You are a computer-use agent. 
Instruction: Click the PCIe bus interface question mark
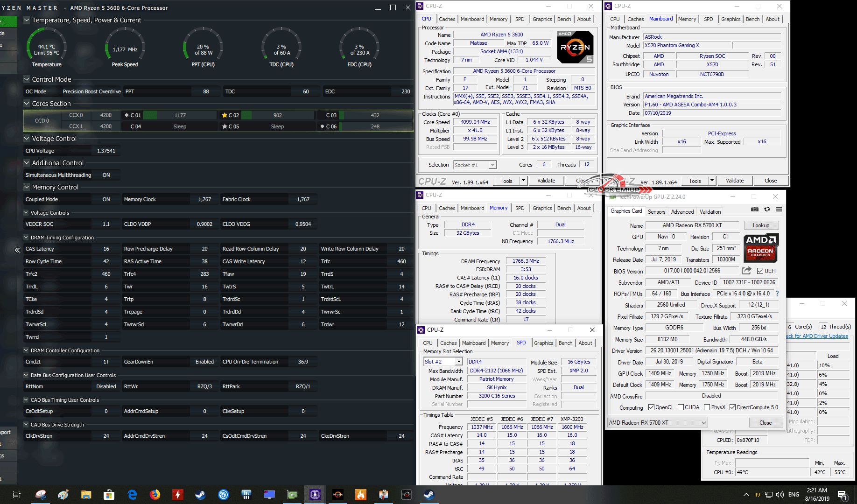[777, 294]
